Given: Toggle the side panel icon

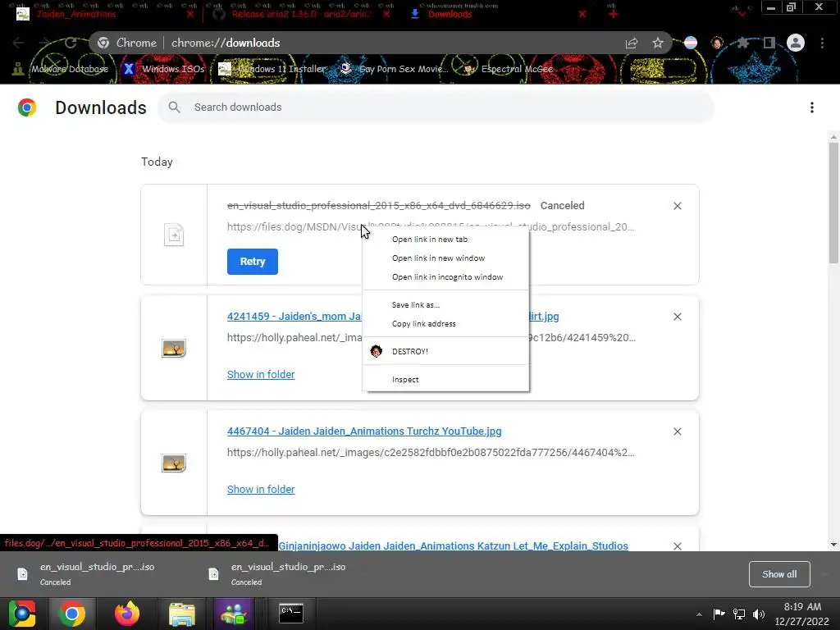Looking at the screenshot, I should (x=769, y=43).
